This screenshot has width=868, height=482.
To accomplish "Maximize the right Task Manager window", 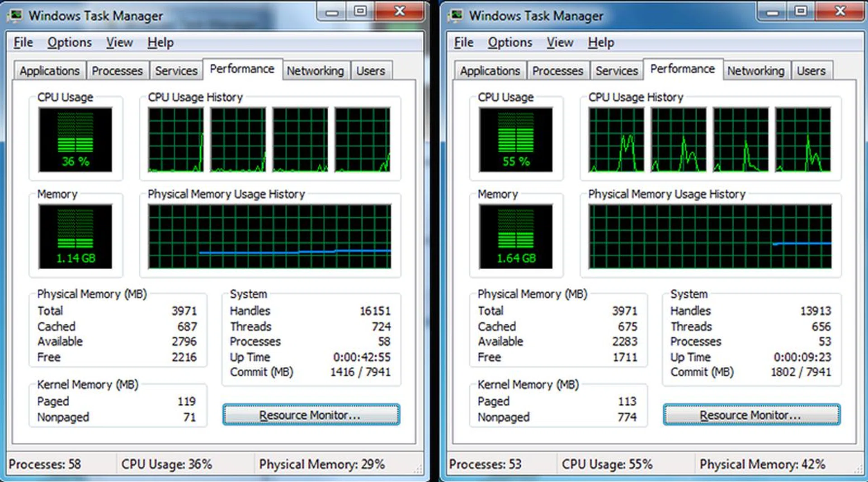I will pyautogui.click(x=801, y=11).
